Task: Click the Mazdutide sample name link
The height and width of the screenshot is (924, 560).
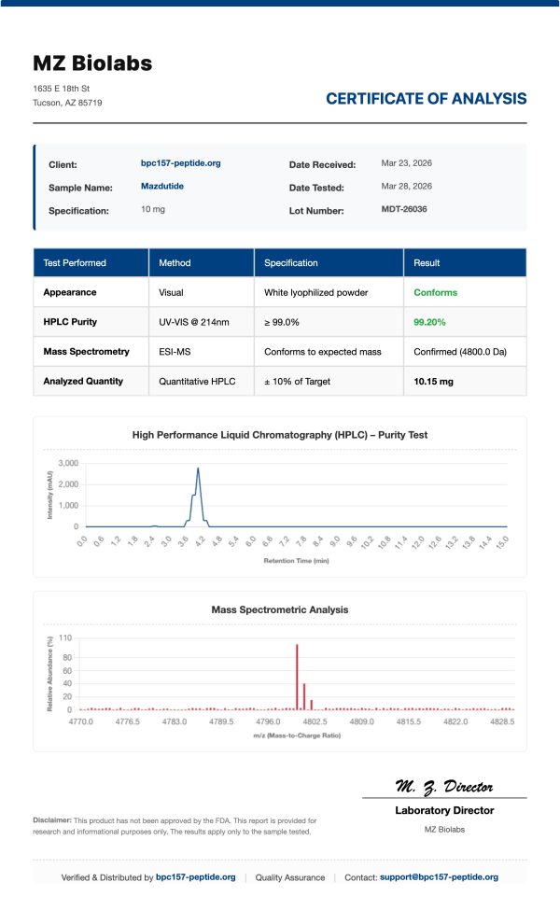Action: (162, 187)
